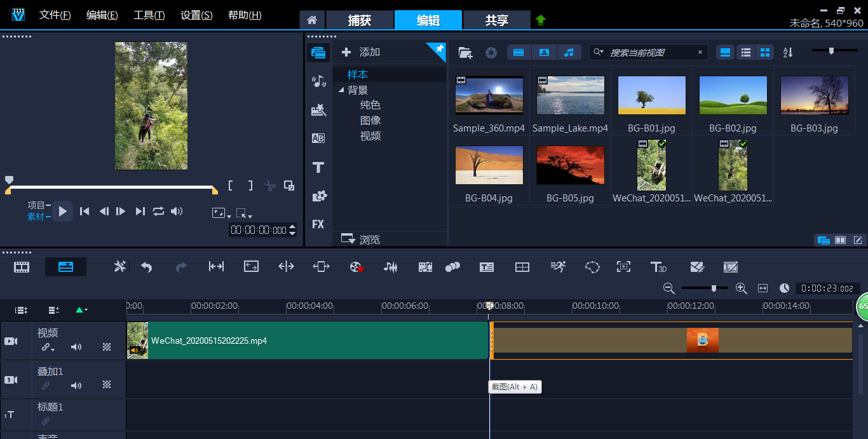
Task: Collapse the 背景 tree folder triangle
Action: coord(341,90)
